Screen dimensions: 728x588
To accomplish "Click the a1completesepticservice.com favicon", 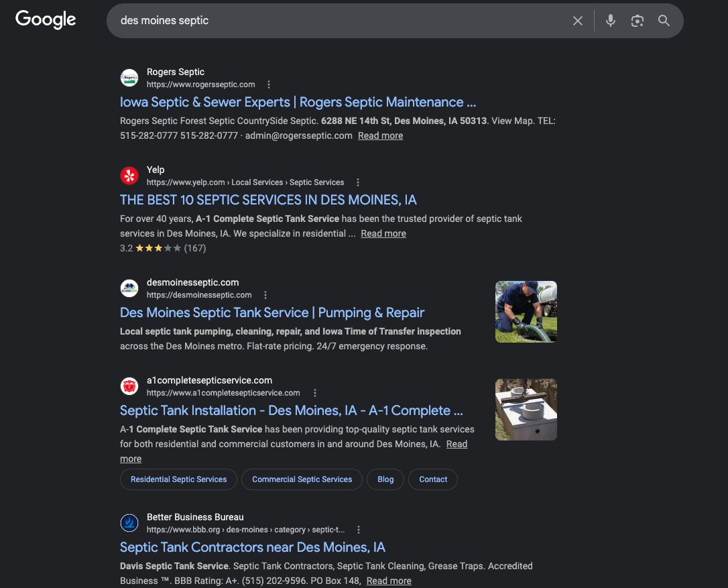I will [x=129, y=386].
